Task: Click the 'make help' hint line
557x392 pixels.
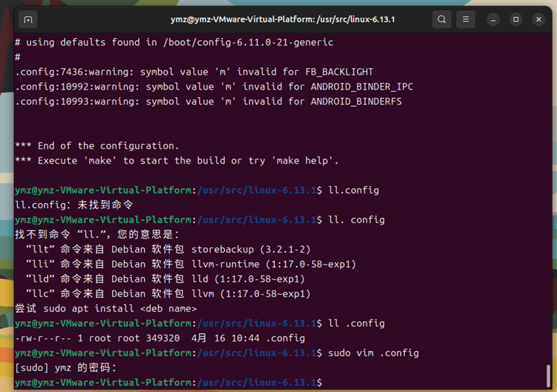Action: pyautogui.click(x=177, y=161)
